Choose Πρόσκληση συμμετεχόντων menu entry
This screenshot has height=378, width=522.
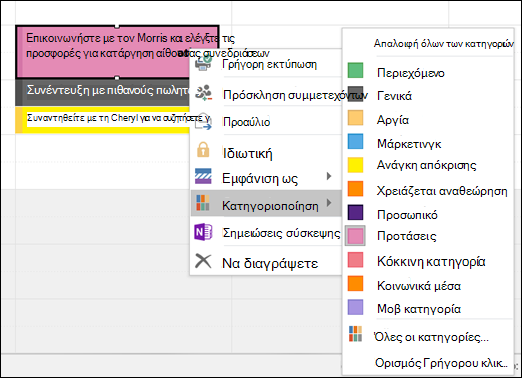[x=295, y=95]
